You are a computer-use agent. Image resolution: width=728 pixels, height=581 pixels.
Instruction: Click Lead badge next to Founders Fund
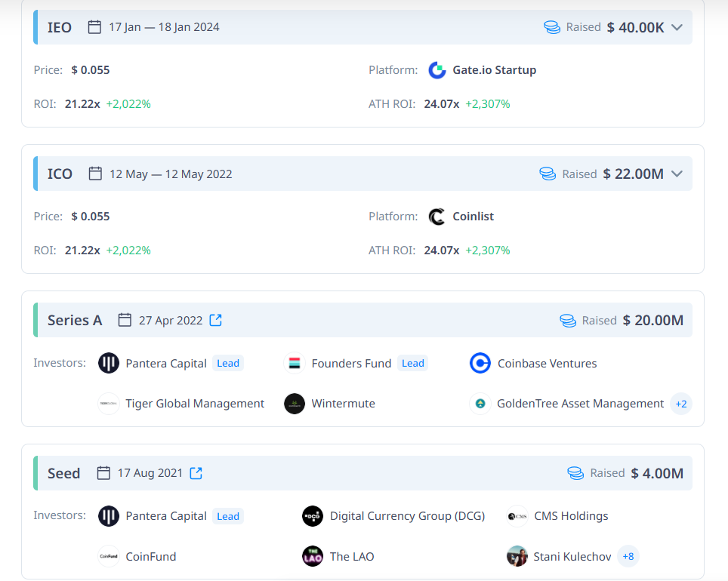413,364
